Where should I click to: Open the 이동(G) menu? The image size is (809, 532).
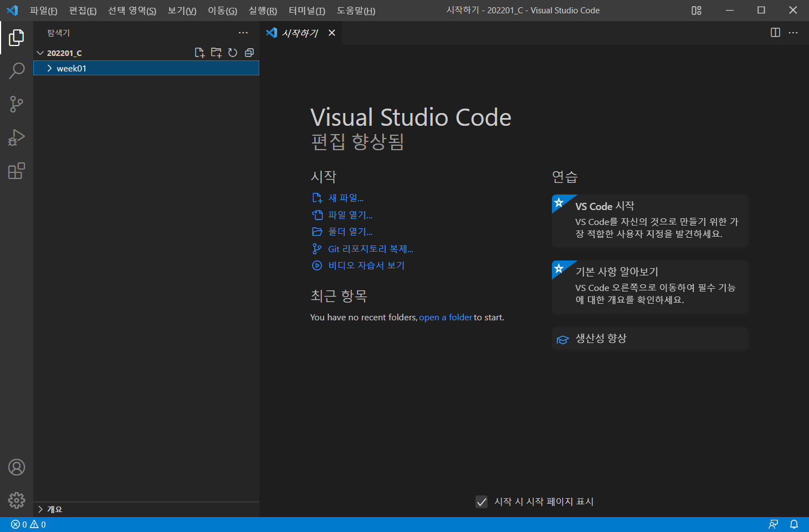tap(222, 11)
